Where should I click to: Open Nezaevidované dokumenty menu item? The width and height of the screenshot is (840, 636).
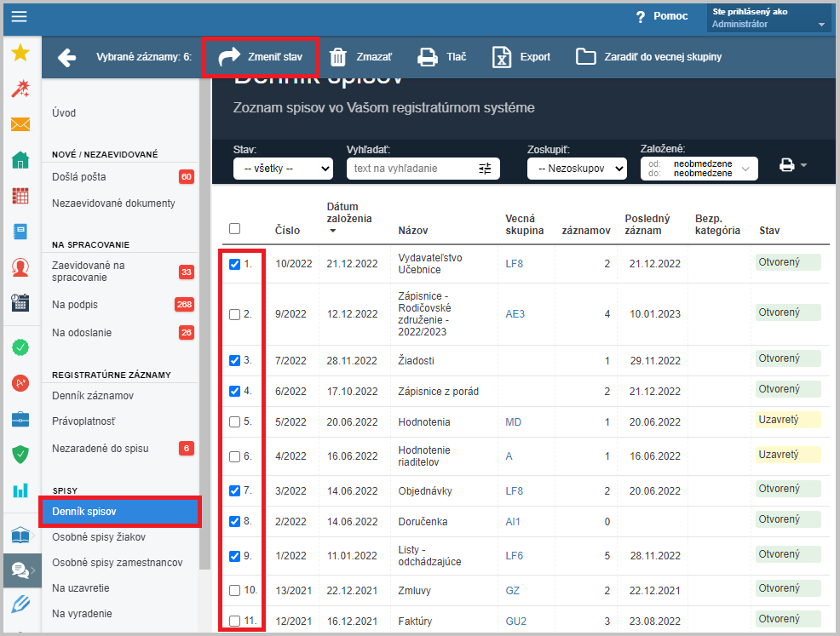point(113,203)
